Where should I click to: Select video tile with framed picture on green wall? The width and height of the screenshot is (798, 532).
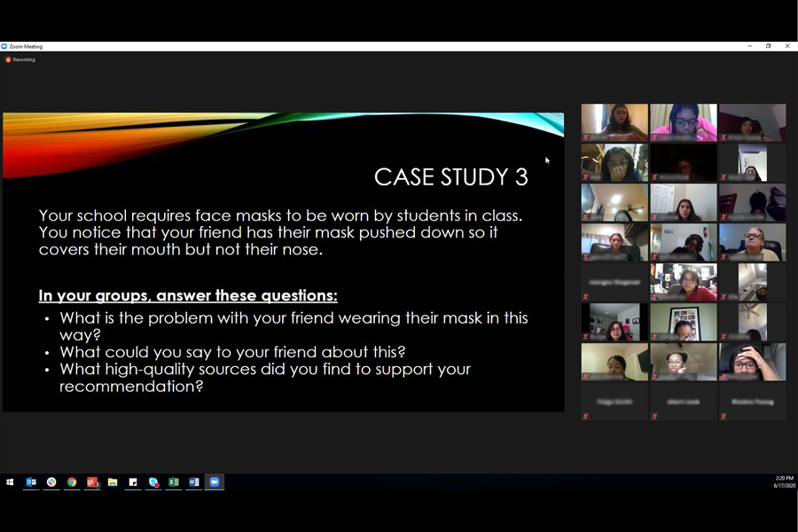coord(683,322)
